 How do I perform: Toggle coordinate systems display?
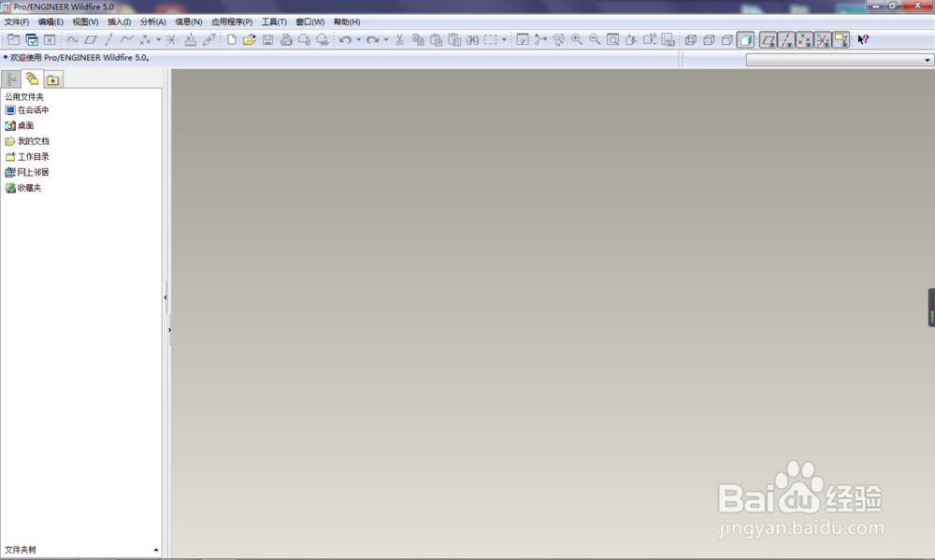pyautogui.click(x=822, y=40)
